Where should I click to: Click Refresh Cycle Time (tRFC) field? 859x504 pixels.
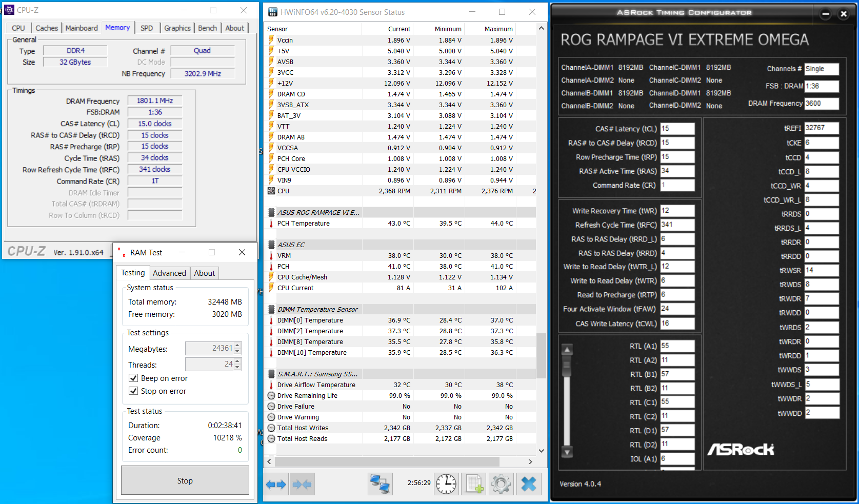coord(677,225)
